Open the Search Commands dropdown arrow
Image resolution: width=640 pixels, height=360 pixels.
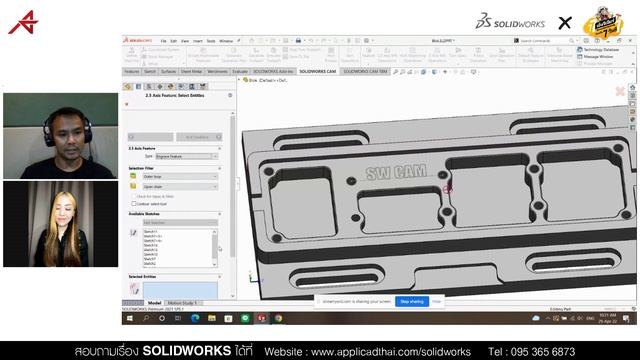577,41
